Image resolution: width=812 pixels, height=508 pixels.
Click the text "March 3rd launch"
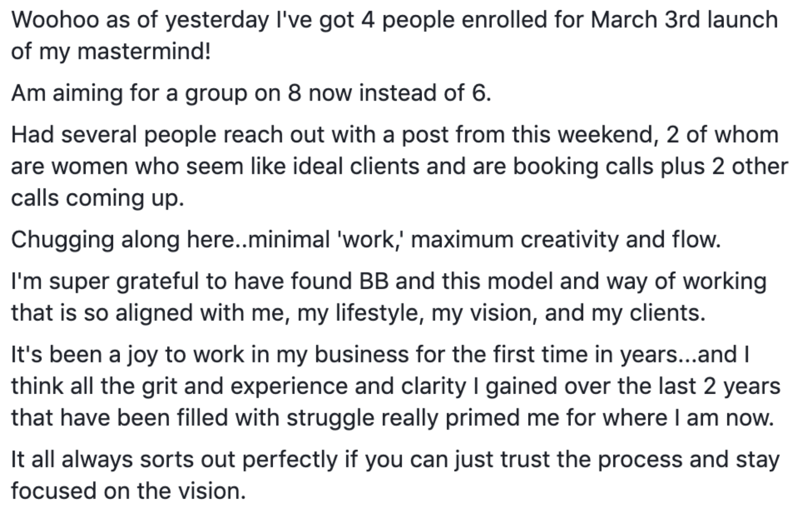pos(684,20)
